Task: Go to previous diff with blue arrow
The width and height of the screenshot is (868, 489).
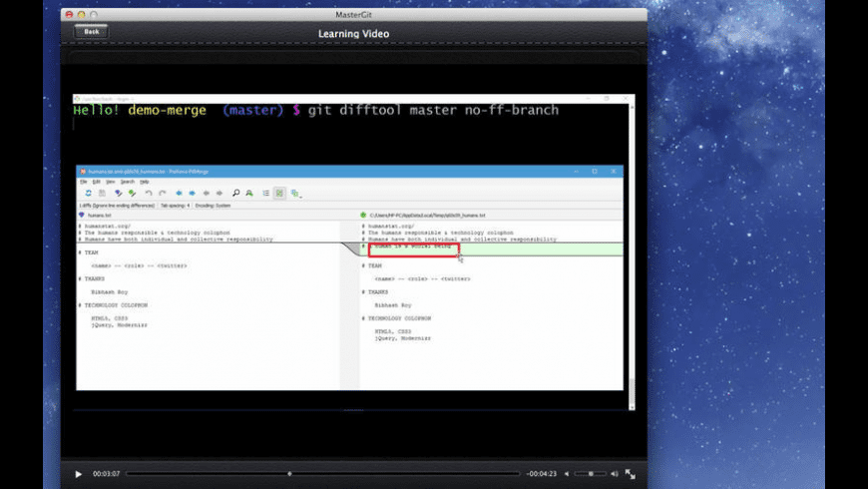Action: [179, 193]
